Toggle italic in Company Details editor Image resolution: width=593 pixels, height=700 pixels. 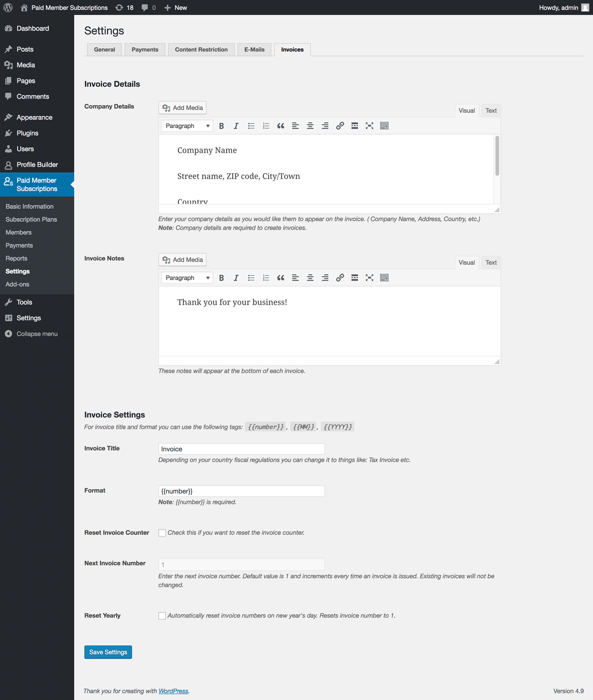point(236,126)
